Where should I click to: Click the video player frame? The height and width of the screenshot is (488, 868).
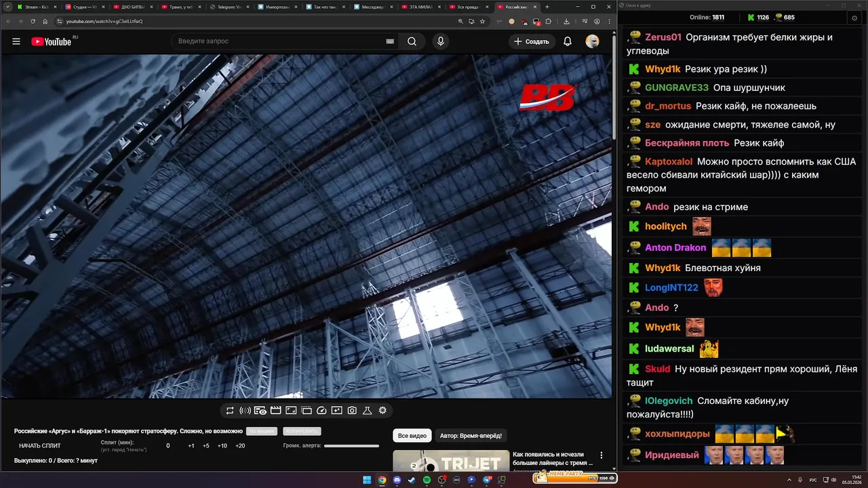(307, 226)
